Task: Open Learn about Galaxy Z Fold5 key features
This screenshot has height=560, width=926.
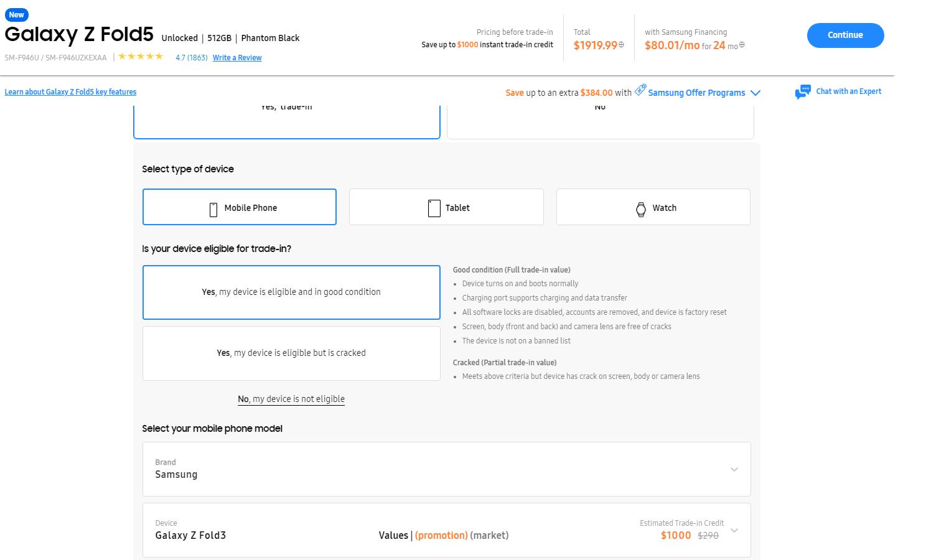Action: (70, 92)
